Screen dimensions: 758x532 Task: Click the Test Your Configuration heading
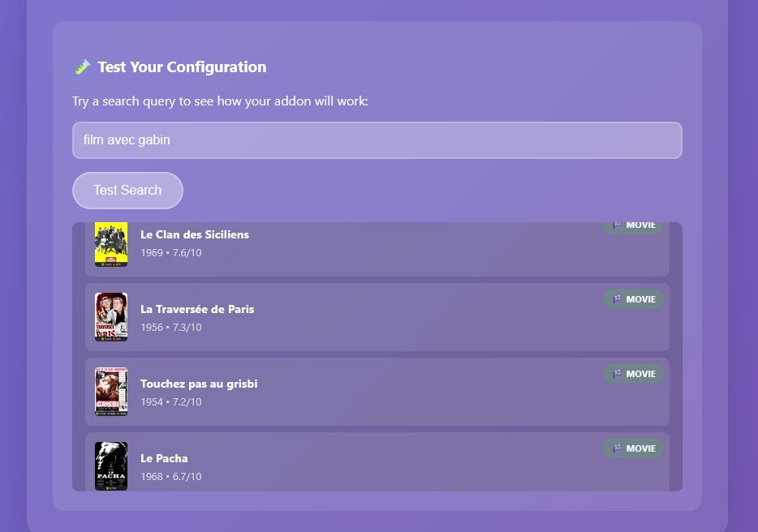182,67
